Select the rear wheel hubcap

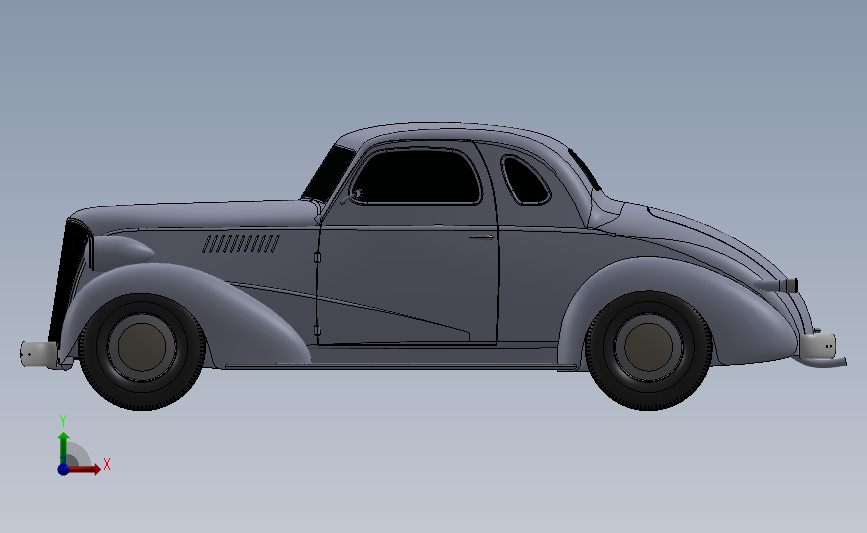[649, 347]
